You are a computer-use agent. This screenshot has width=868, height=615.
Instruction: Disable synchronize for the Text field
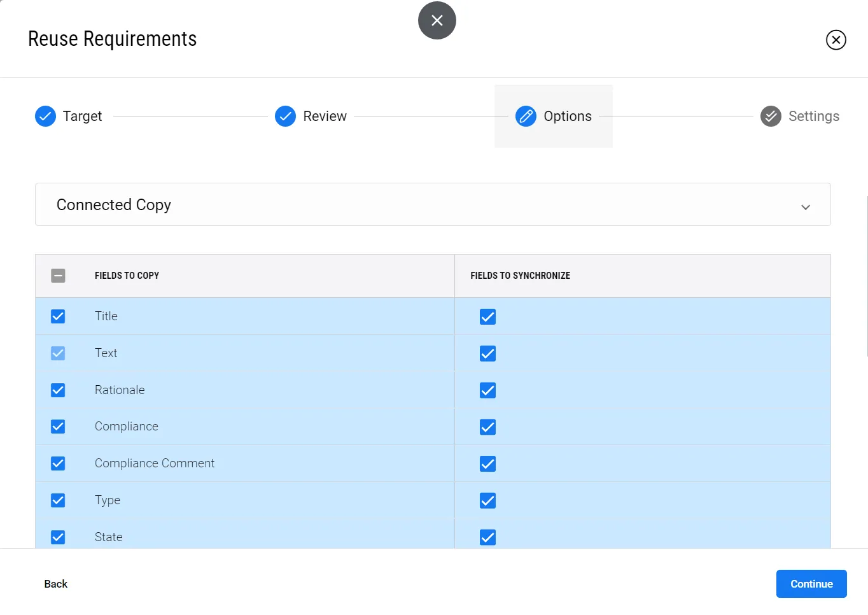[x=487, y=353]
